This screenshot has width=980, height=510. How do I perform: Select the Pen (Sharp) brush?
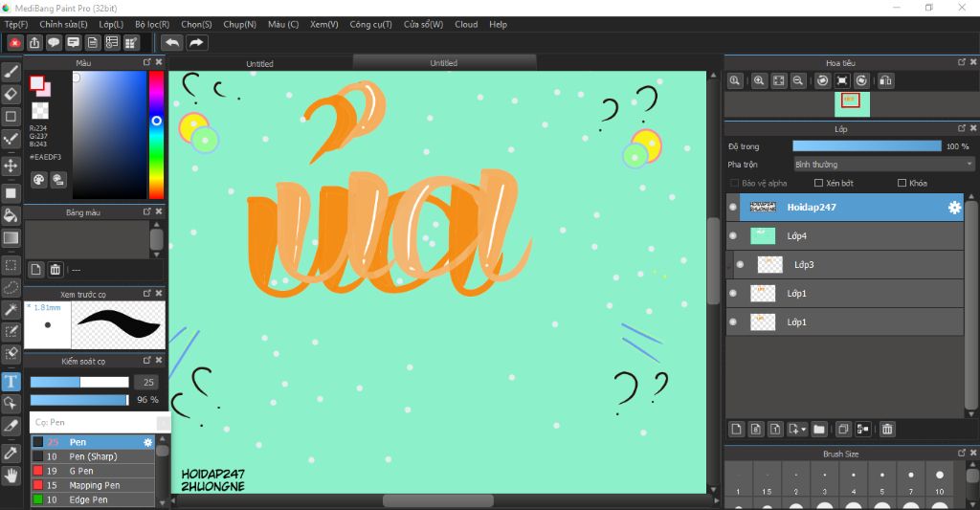click(x=93, y=456)
